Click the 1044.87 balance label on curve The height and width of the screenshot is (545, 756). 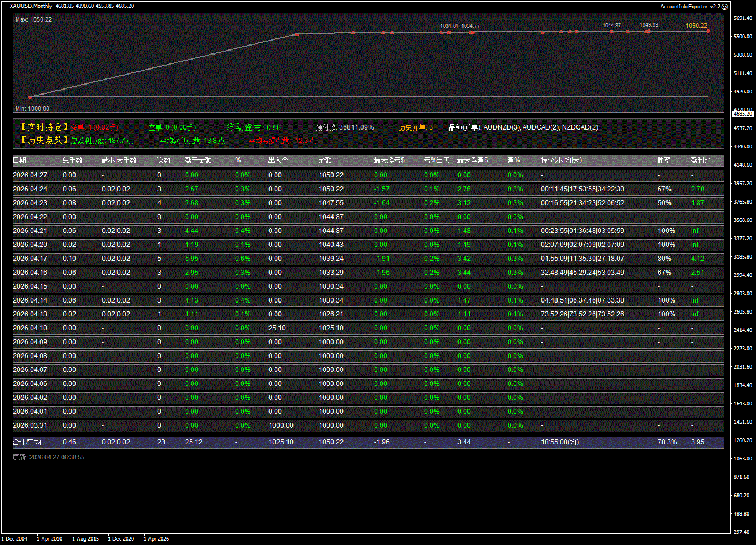click(611, 25)
